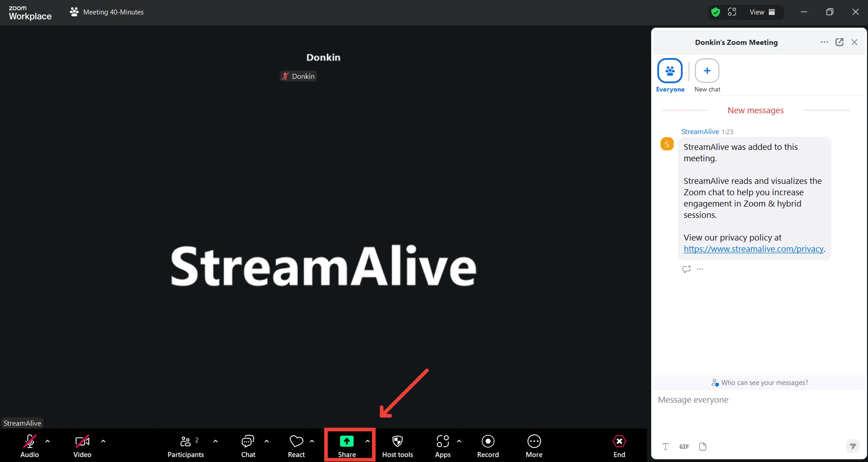Expand the chat options arrow

point(267,441)
